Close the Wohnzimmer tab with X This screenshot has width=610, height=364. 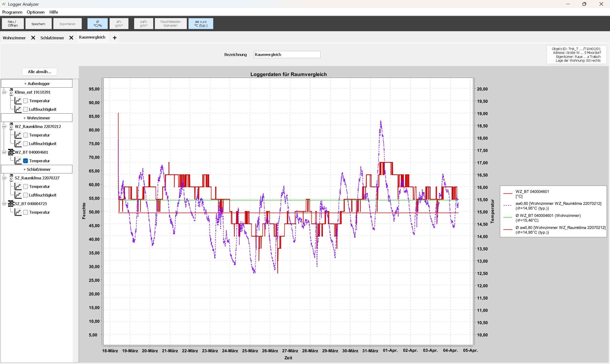(33, 38)
